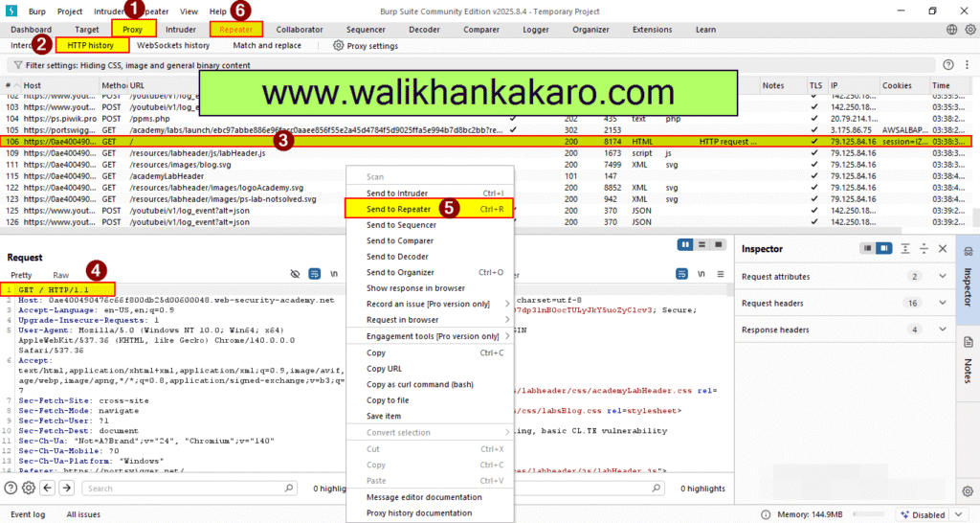Toggle newline display \n in Request pane

tap(334, 274)
